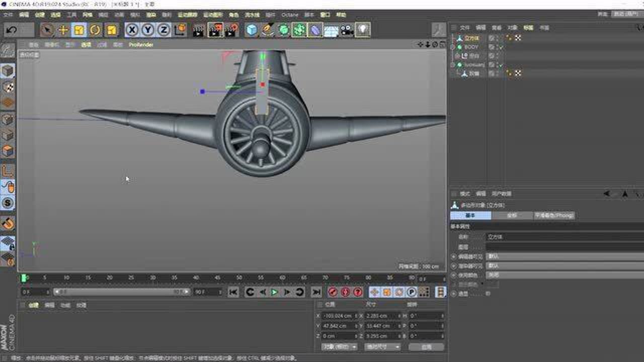
Task: Add a Light object
Action: click(x=363, y=30)
